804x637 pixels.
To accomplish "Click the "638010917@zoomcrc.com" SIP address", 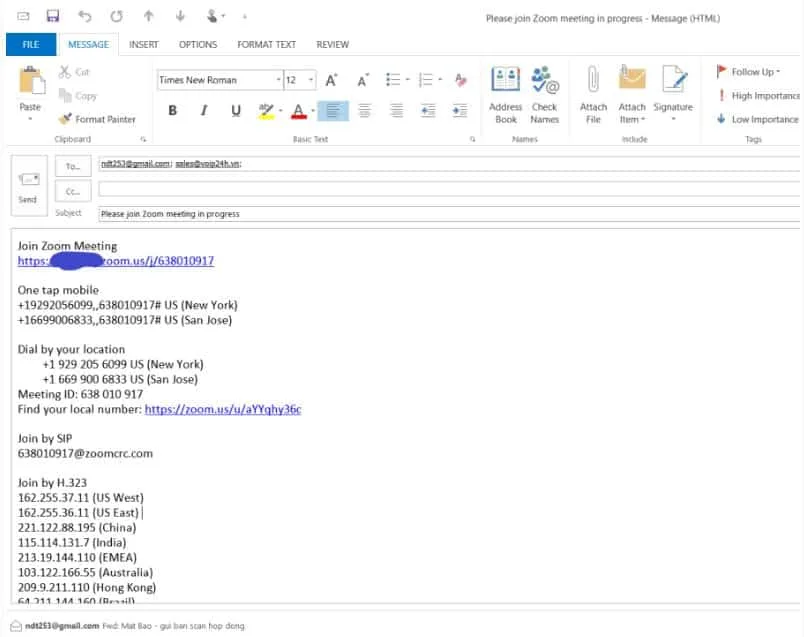I will pyautogui.click(x=85, y=453).
